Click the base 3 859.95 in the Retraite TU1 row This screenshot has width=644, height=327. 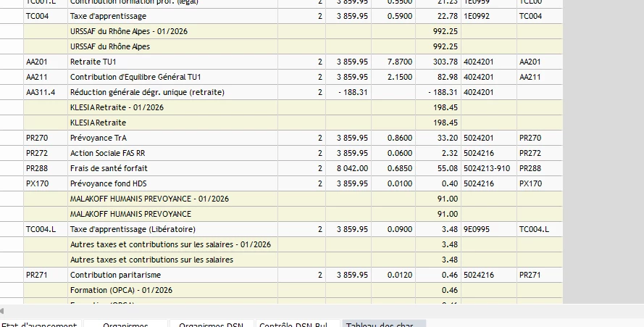pyautogui.click(x=348, y=62)
